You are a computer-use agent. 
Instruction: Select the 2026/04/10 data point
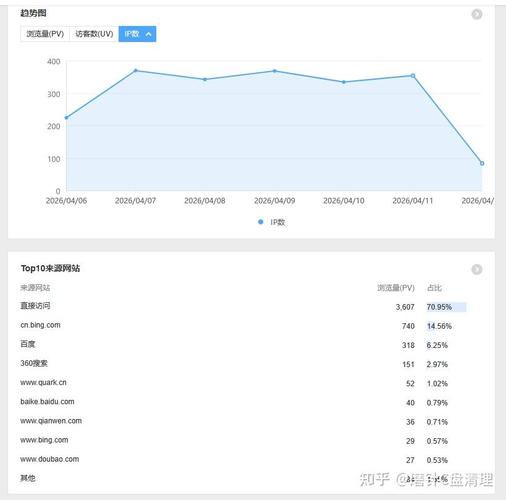[x=344, y=82]
